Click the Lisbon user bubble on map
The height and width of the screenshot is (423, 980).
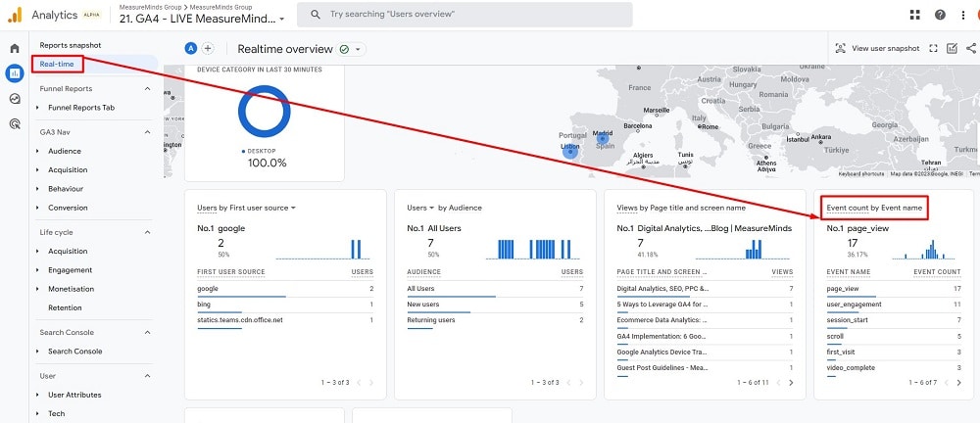click(x=570, y=151)
